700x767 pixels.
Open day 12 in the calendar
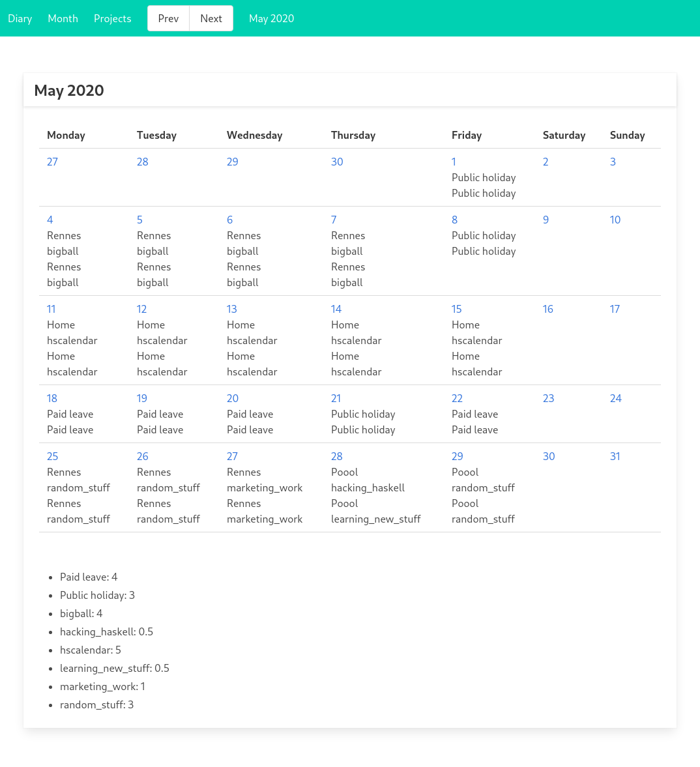point(142,309)
